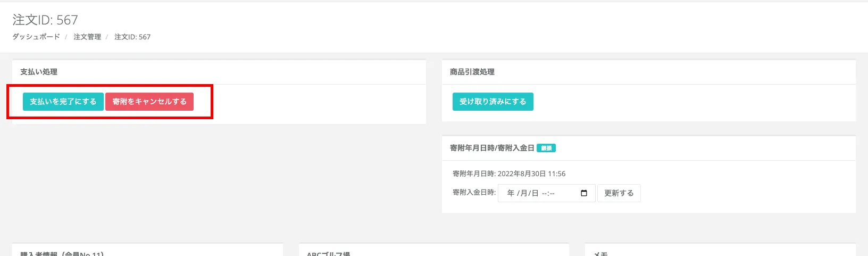
Task: Mark order as received with 受け取り済みにする
Action: coord(493,102)
